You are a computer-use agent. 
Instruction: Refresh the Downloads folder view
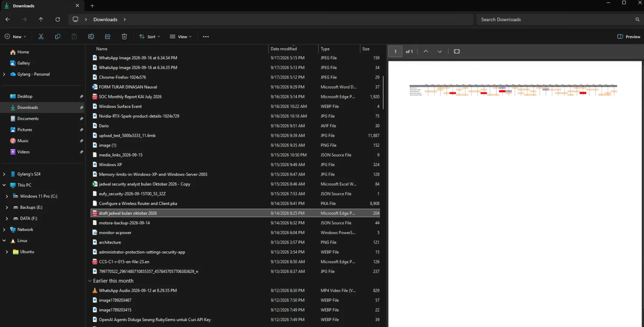click(57, 19)
